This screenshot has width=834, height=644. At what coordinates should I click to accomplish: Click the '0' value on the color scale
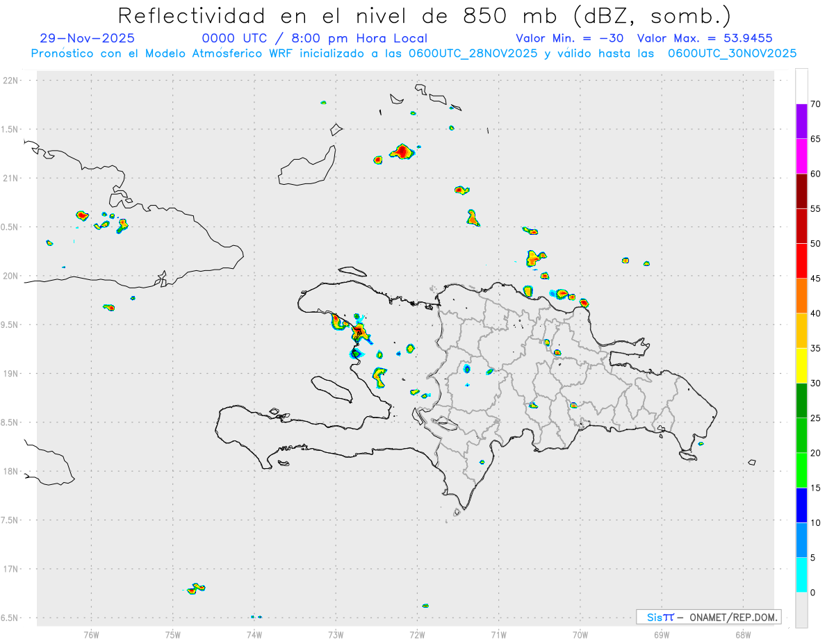pos(813,593)
